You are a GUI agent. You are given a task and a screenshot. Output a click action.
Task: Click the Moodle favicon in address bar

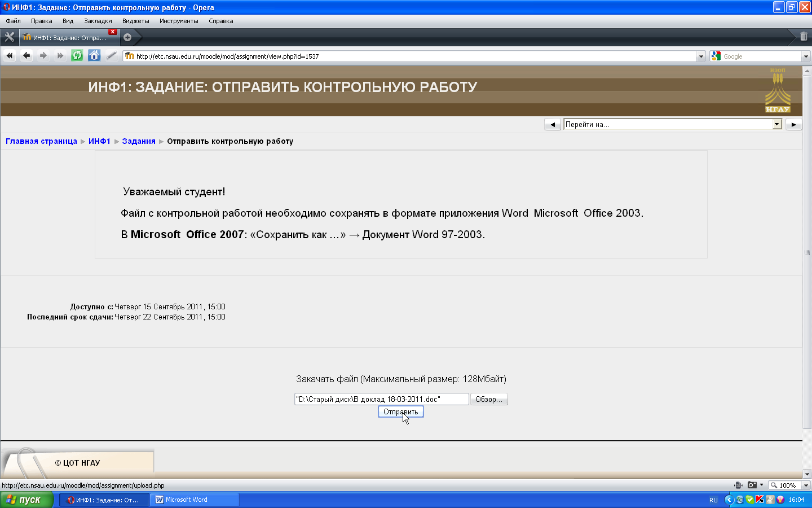click(x=130, y=56)
